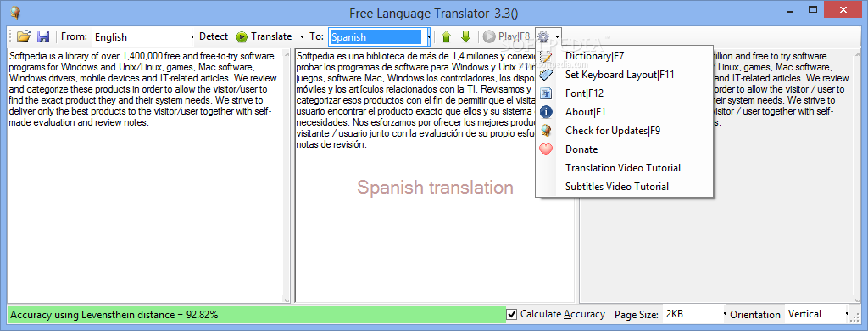The width and height of the screenshot is (868, 331).
Task: Select Check for Updates|F9
Action: (x=624, y=131)
